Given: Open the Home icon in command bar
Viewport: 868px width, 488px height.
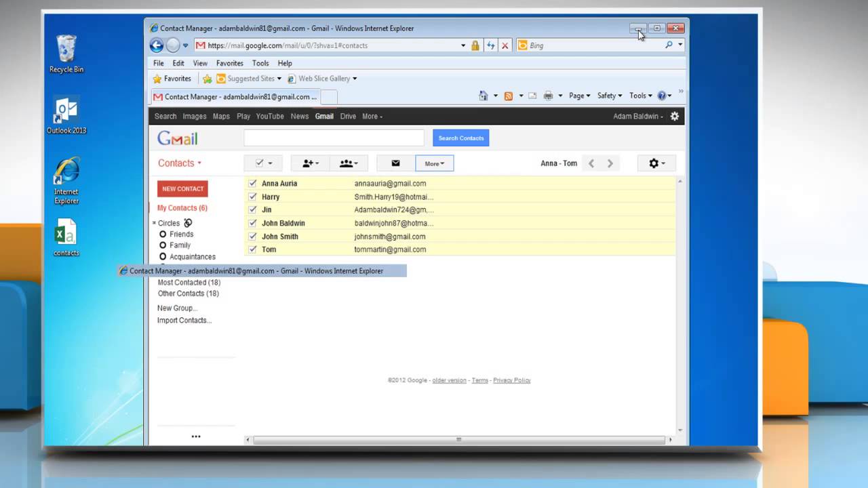Looking at the screenshot, I should click(484, 96).
